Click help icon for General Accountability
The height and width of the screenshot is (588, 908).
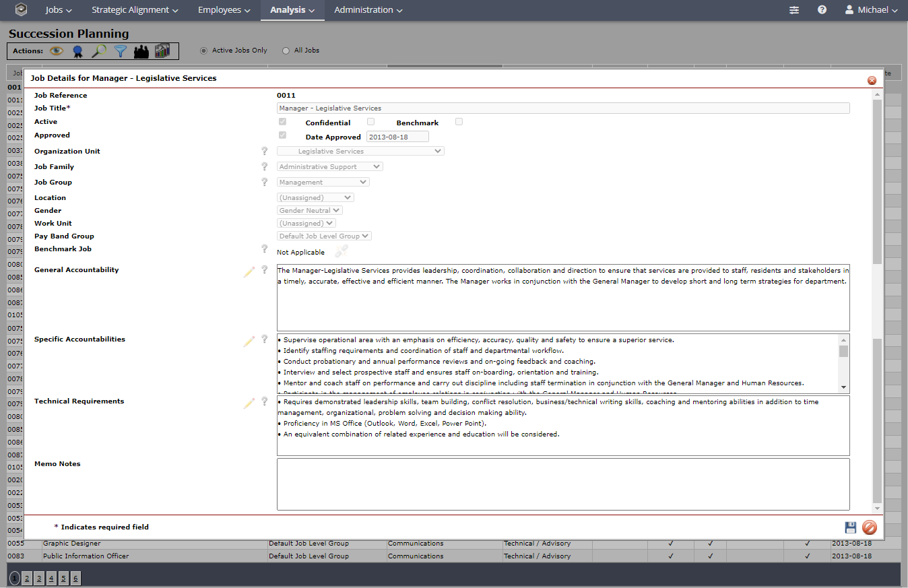pos(265,270)
